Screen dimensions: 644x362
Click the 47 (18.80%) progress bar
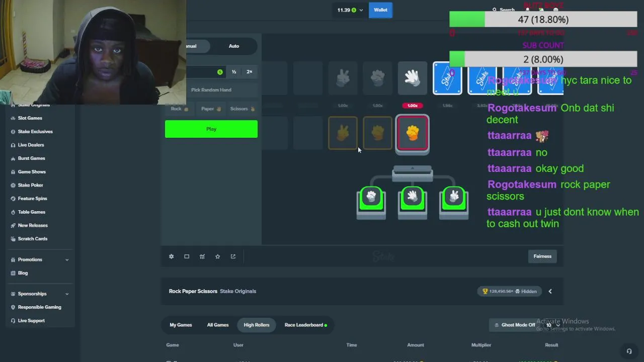[543, 20]
